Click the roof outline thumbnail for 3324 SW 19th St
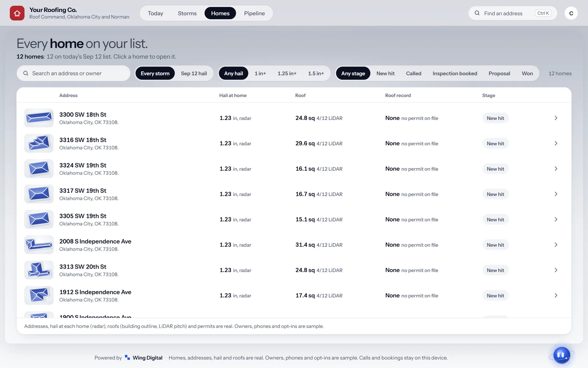The width and height of the screenshot is (588, 368). coord(39,169)
